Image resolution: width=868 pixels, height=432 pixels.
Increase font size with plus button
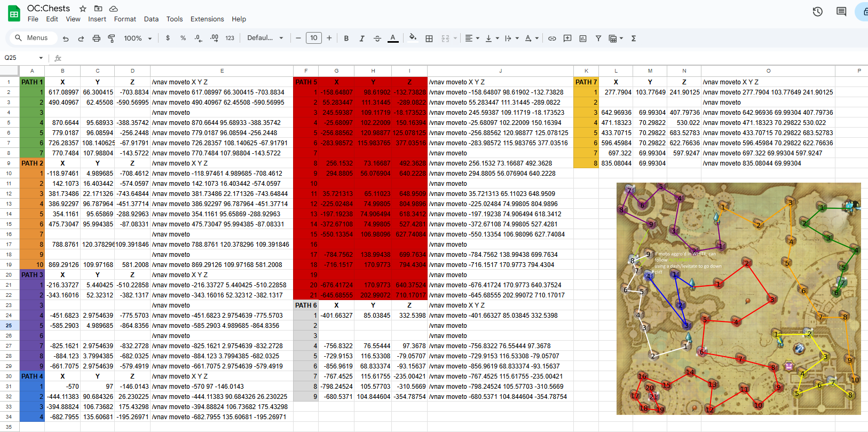pyautogui.click(x=329, y=38)
